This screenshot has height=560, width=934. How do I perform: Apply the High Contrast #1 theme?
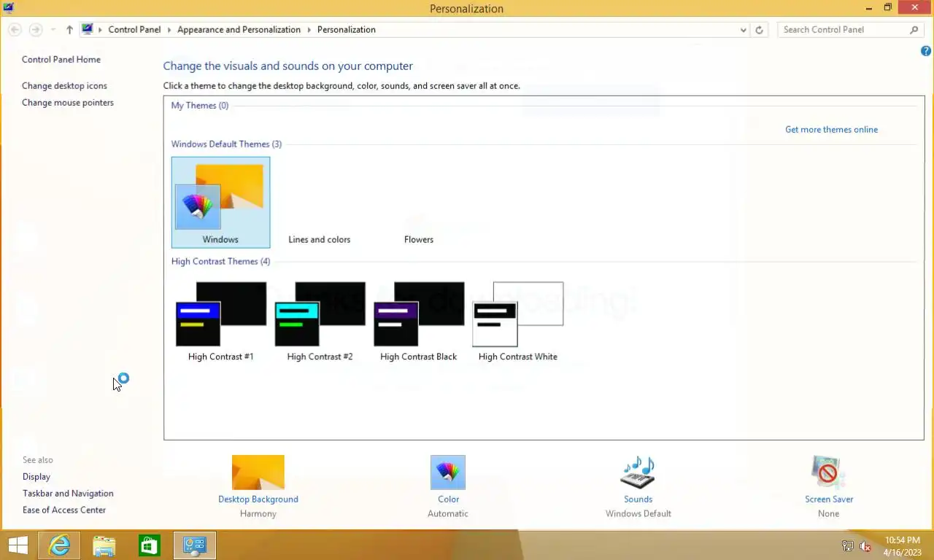click(220, 321)
